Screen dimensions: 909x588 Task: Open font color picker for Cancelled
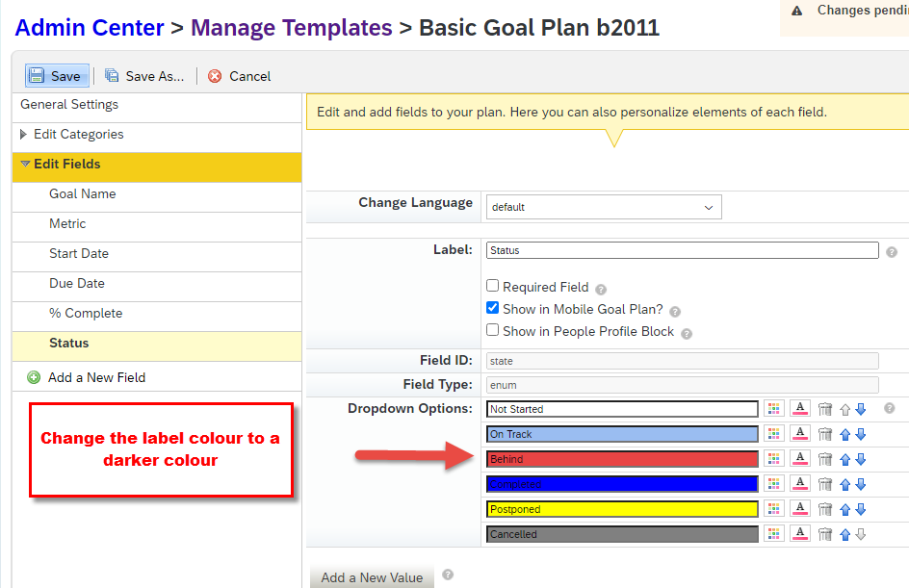tap(800, 533)
